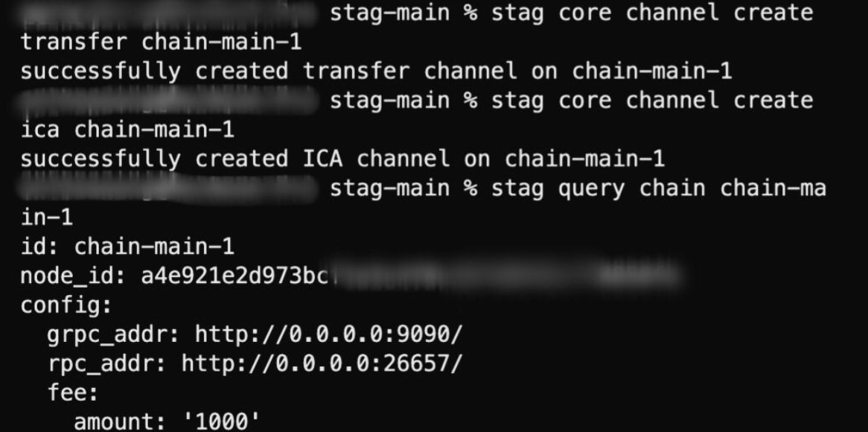Click the 'transfer chain-main-1' argument line

161,42
